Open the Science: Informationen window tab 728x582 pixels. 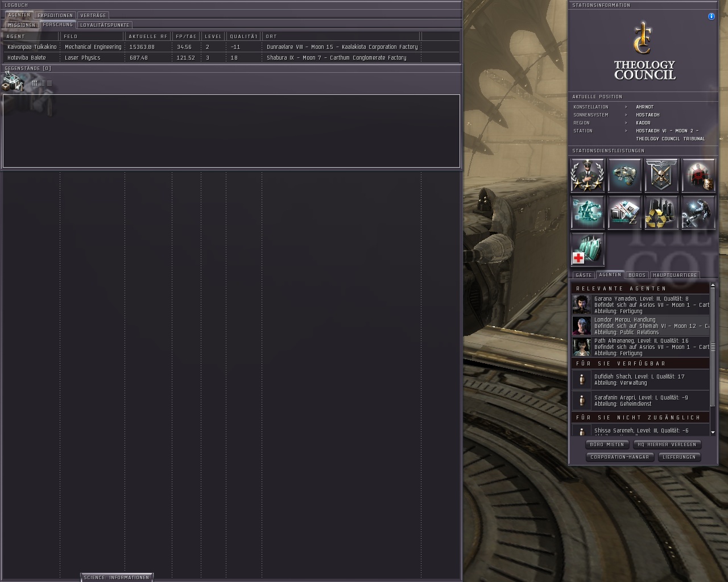(x=117, y=577)
